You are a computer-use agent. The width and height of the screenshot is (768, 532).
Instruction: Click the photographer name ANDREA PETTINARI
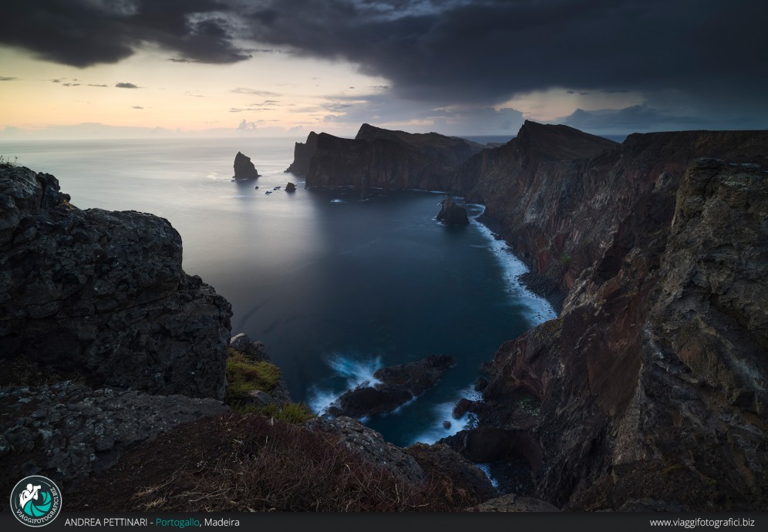[106, 522]
